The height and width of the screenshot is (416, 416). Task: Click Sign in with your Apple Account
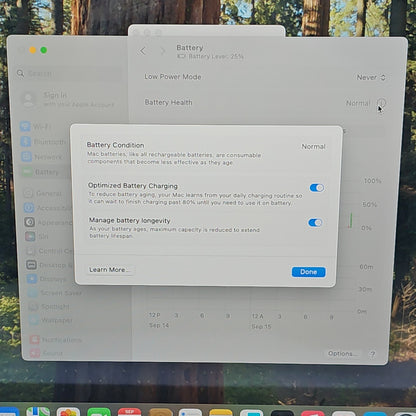pos(68,99)
